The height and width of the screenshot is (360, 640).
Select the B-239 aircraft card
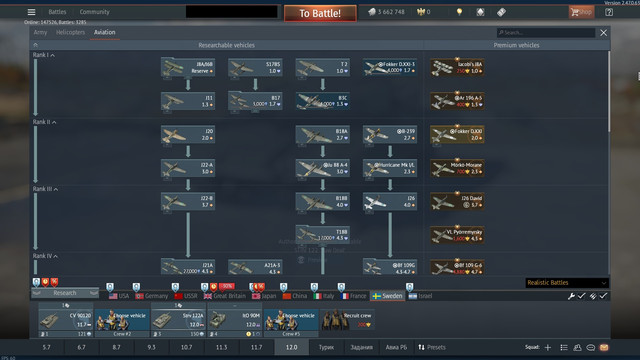[x=390, y=134]
